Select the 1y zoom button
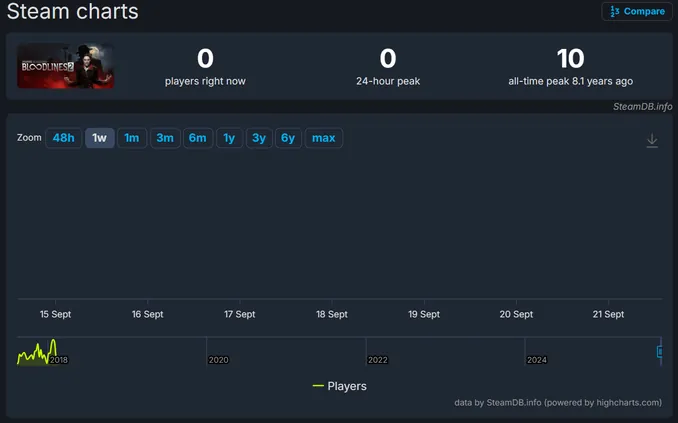678x423 pixels. [229, 138]
